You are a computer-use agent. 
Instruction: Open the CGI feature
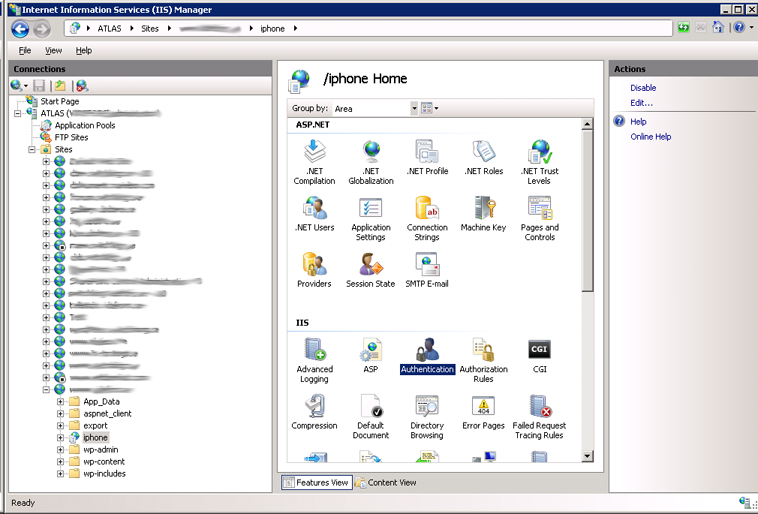(x=539, y=355)
